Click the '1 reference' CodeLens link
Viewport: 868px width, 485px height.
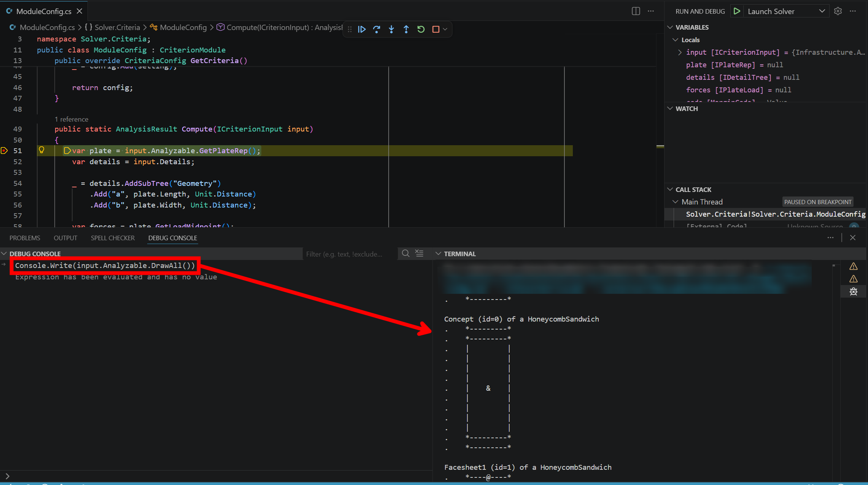pos(72,119)
